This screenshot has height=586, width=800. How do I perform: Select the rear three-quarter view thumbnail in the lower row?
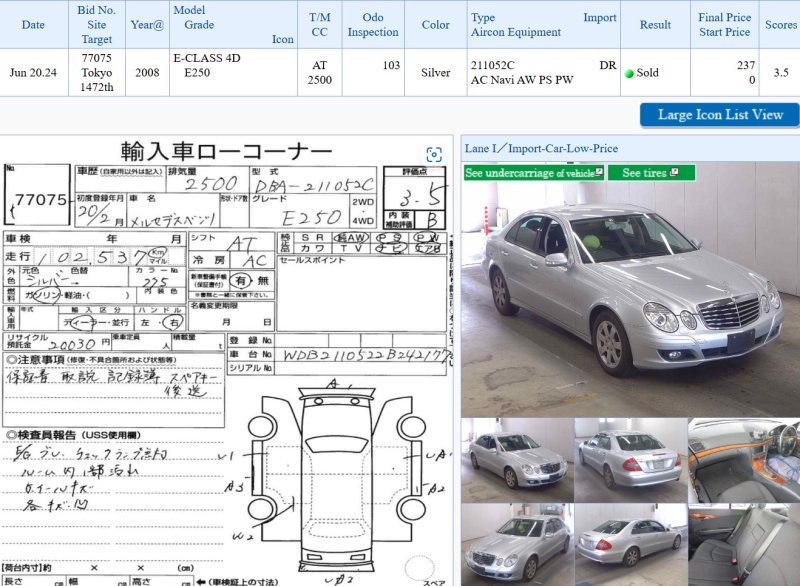pyautogui.click(x=631, y=545)
